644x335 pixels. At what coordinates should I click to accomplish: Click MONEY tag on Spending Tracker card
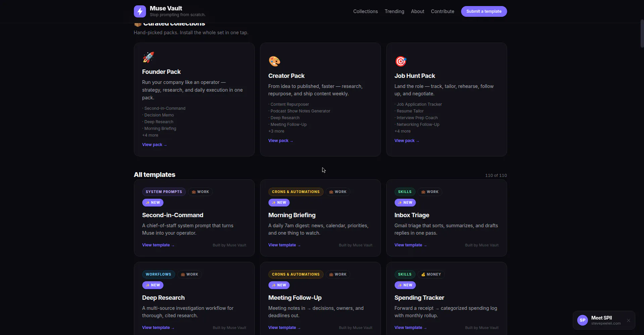(x=431, y=274)
